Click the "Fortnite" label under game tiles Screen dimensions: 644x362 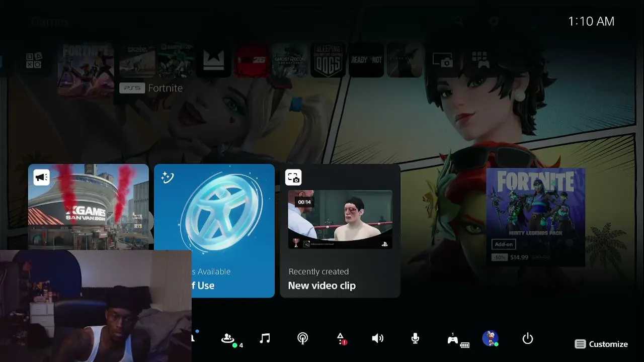coord(165,88)
